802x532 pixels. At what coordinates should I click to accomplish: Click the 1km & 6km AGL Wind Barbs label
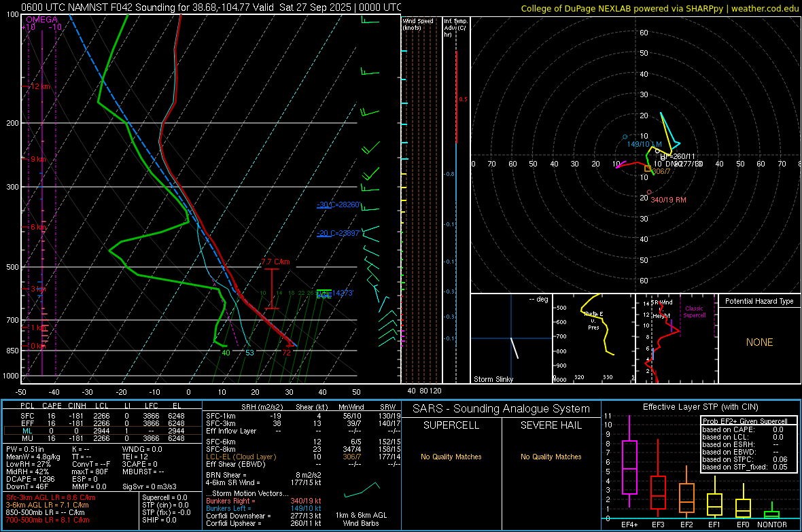[x=361, y=519]
